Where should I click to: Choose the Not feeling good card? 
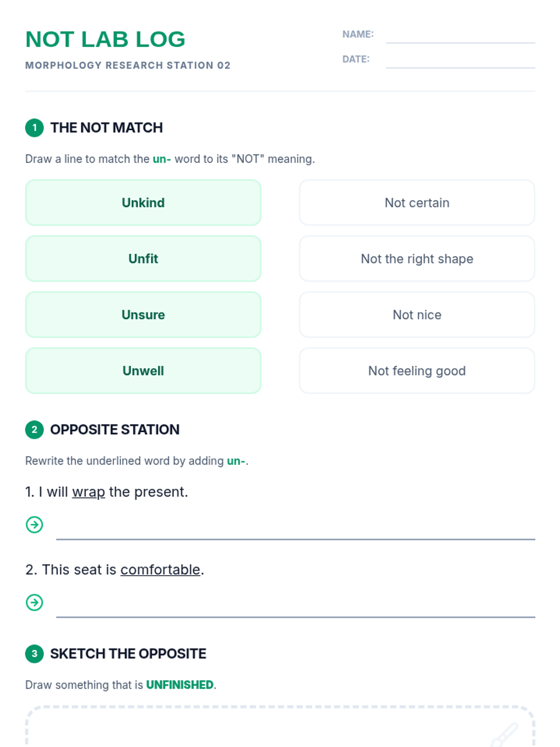coord(417,371)
